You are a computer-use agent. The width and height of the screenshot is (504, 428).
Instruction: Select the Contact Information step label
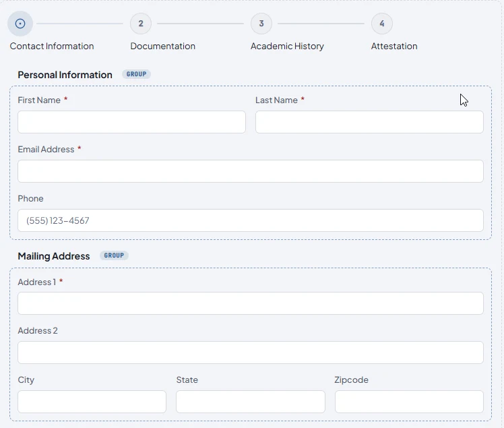click(52, 47)
